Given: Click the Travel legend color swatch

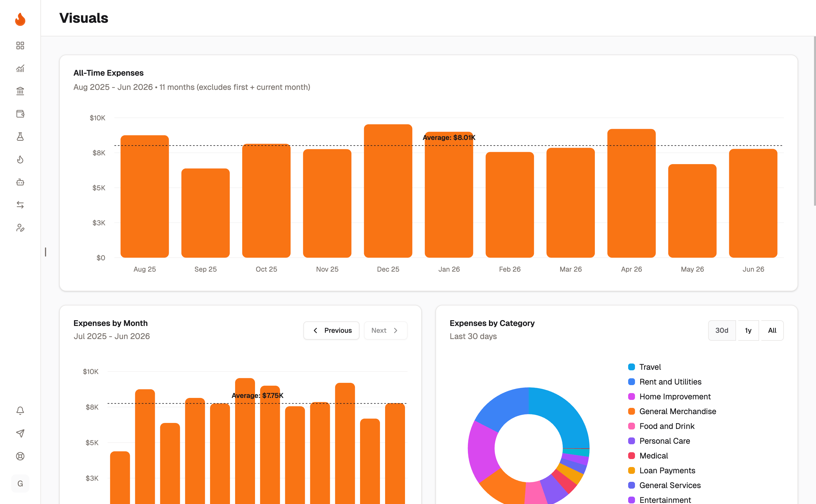Looking at the screenshot, I should click(631, 367).
